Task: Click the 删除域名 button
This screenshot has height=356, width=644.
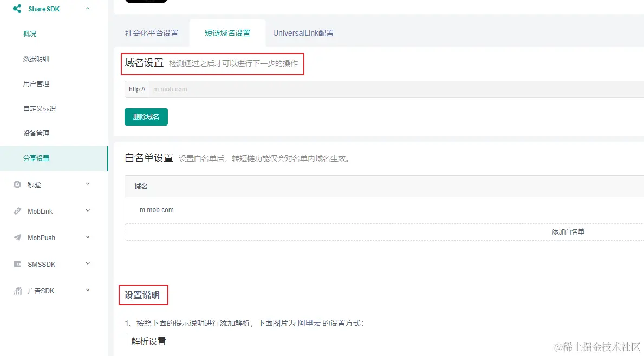Action: [146, 116]
